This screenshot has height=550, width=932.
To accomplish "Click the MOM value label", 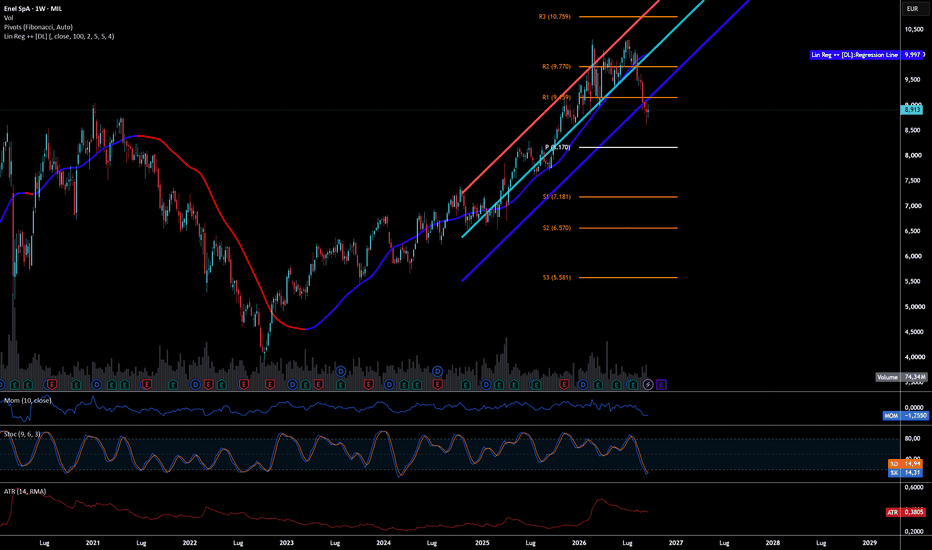I will (905, 416).
